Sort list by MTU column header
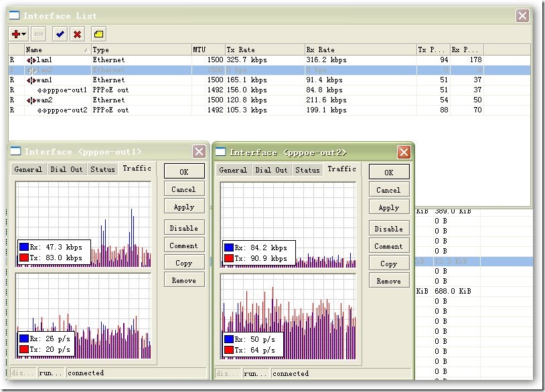This screenshot has height=392, width=545. click(208, 50)
